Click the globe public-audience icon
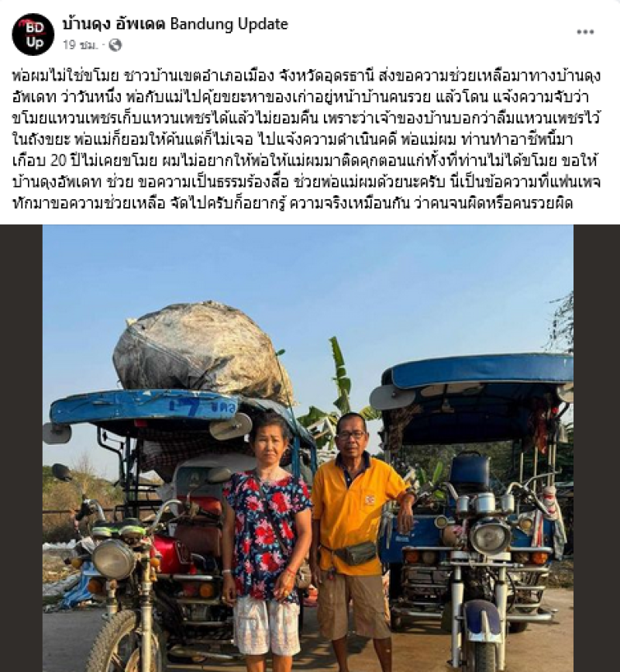 pyautogui.click(x=115, y=45)
